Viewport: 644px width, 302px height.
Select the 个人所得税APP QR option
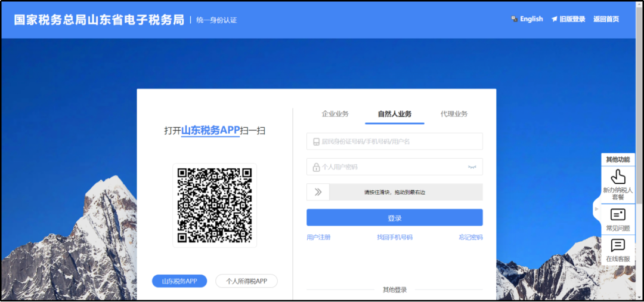tap(246, 281)
